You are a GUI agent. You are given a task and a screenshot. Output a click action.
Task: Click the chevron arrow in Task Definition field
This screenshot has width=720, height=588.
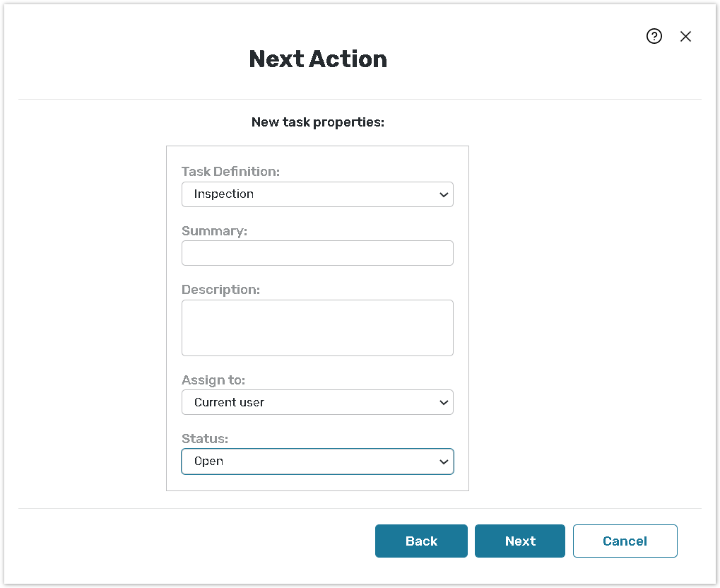(x=444, y=194)
